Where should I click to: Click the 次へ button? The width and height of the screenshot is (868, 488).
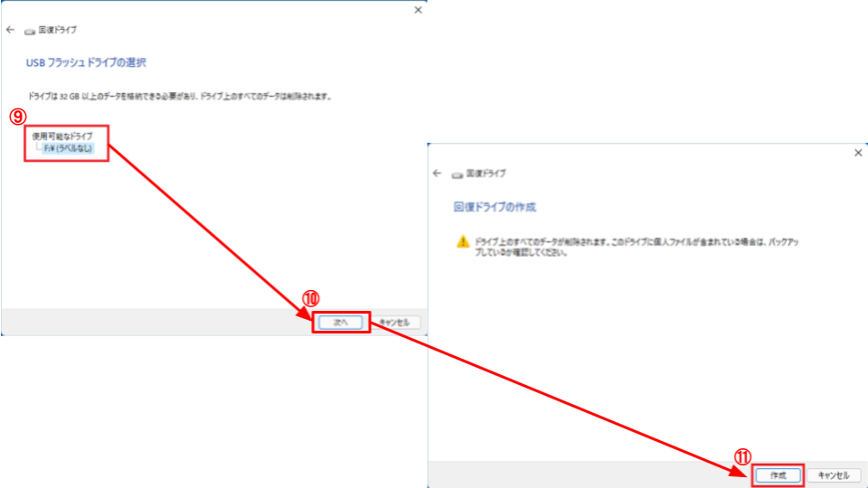point(341,322)
